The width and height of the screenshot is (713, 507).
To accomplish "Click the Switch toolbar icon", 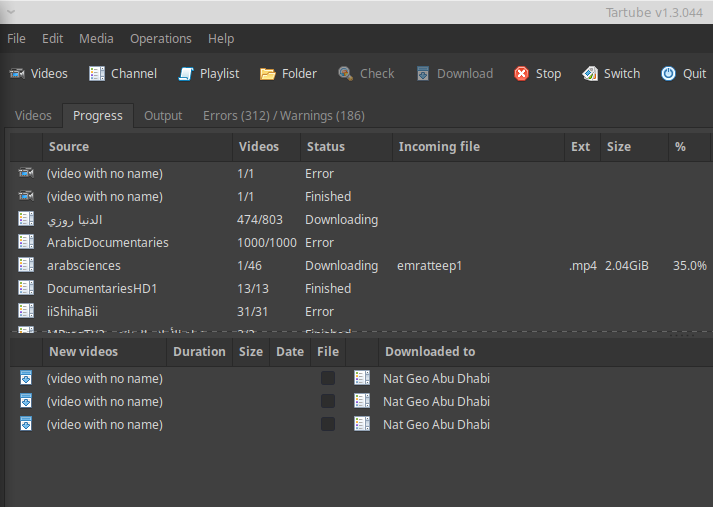I will click(x=590, y=73).
